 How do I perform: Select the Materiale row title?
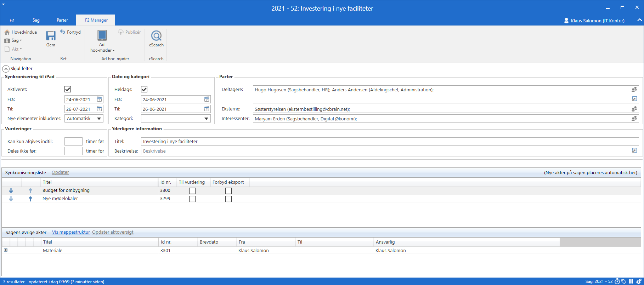click(x=52, y=250)
